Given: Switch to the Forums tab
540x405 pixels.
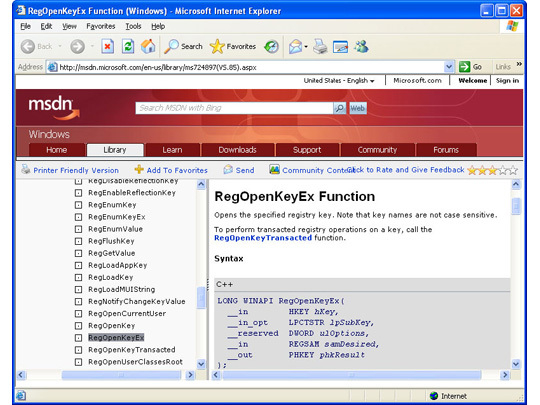Looking at the screenshot, I should [x=446, y=150].
